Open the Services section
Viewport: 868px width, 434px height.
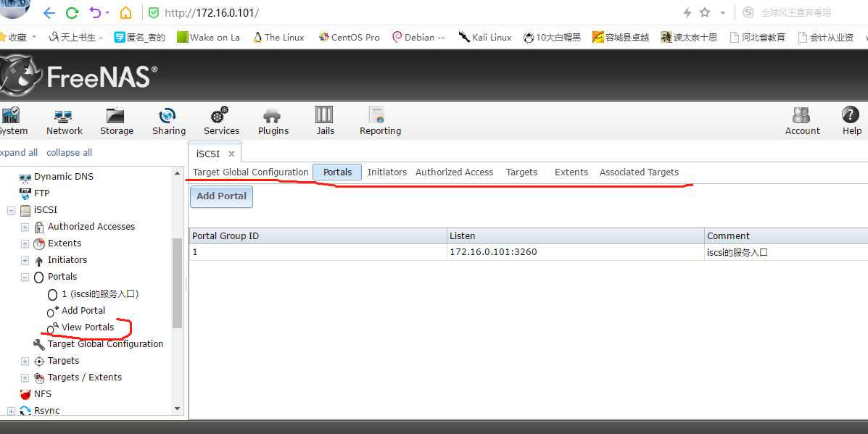pos(221,122)
